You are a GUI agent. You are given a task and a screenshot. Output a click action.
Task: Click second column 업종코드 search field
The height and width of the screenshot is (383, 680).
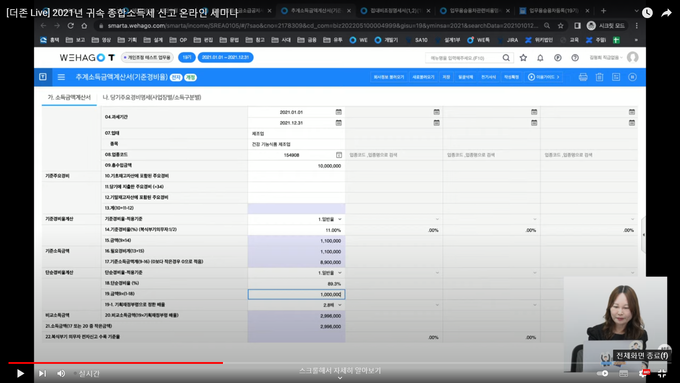tap(394, 155)
